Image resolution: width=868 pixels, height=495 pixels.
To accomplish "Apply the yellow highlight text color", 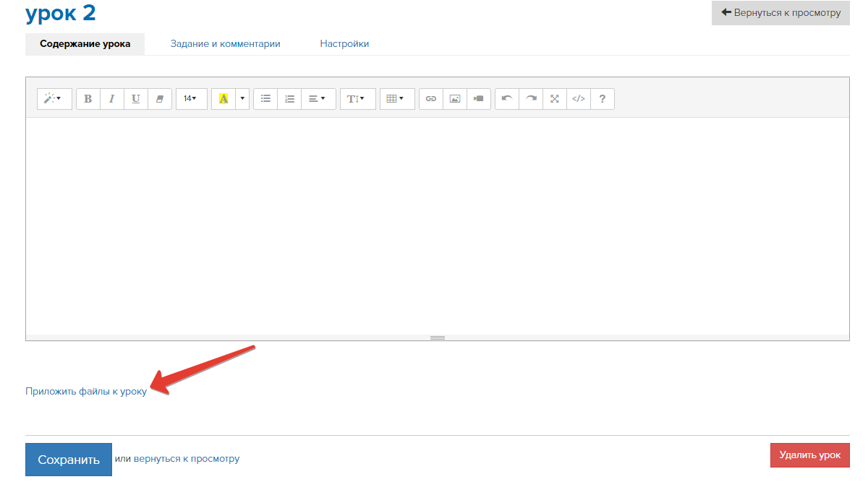I will (224, 99).
